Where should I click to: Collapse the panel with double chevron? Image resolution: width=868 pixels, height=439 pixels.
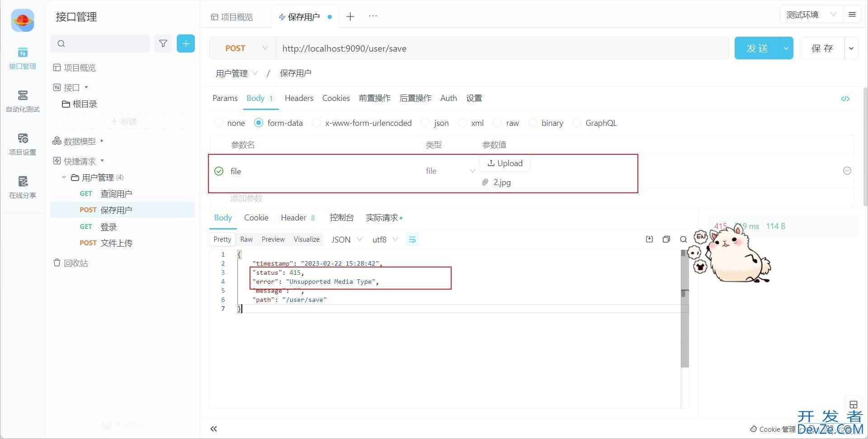214,429
